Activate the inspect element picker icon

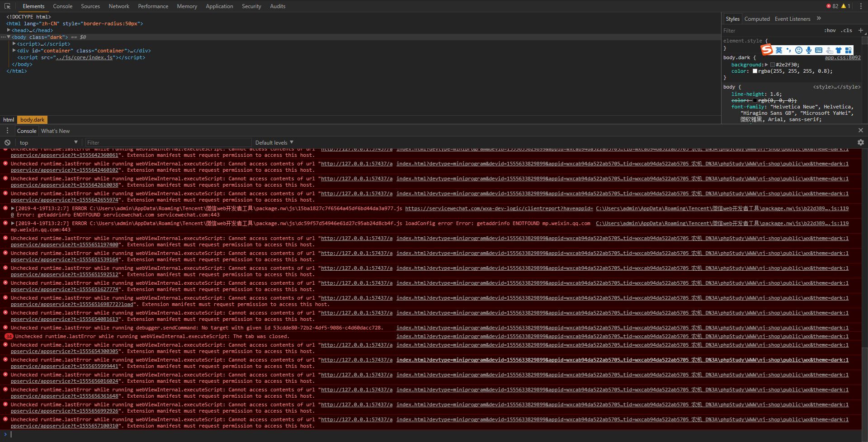pyautogui.click(x=7, y=6)
